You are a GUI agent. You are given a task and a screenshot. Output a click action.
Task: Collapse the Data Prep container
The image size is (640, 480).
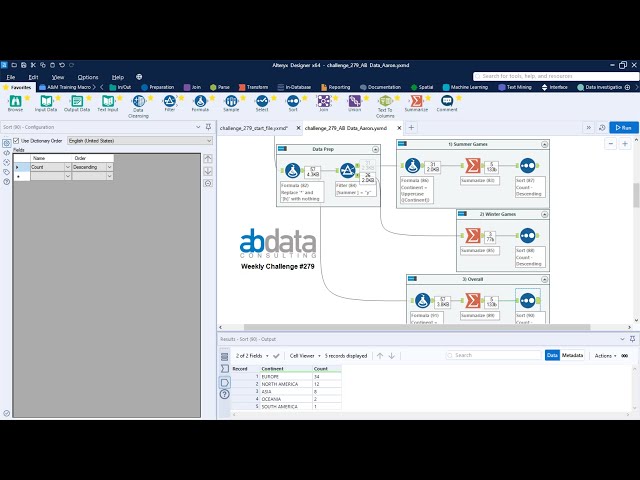pos(375,149)
